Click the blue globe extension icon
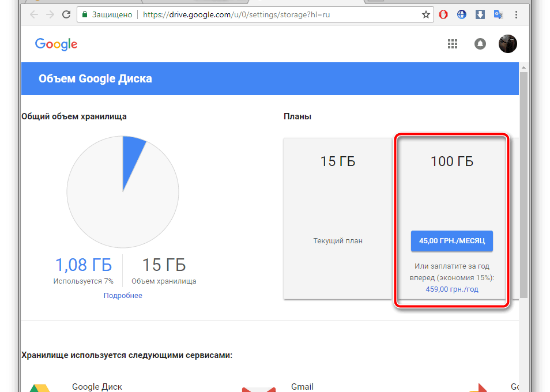The width and height of the screenshot is (550, 392). coord(461,14)
